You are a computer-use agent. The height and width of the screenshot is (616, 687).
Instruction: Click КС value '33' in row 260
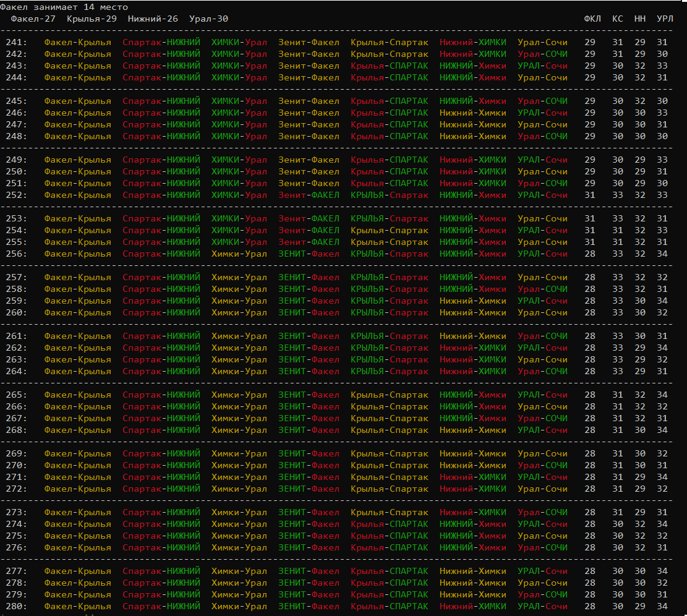click(x=618, y=312)
